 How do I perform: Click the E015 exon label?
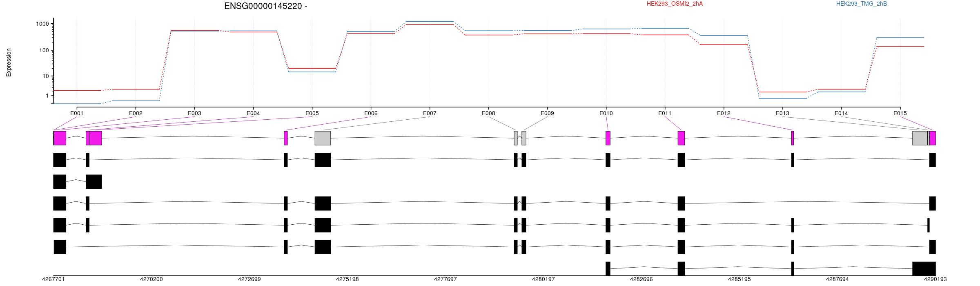pyautogui.click(x=900, y=113)
